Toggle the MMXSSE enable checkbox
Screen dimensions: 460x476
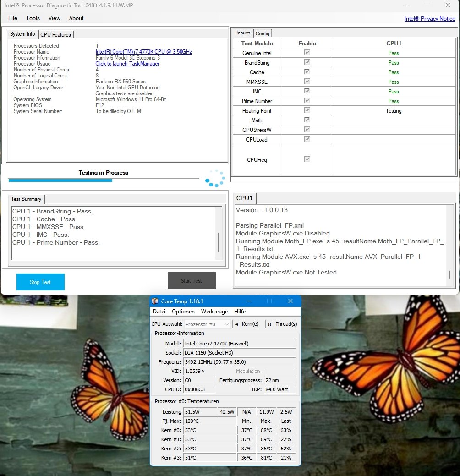click(307, 82)
